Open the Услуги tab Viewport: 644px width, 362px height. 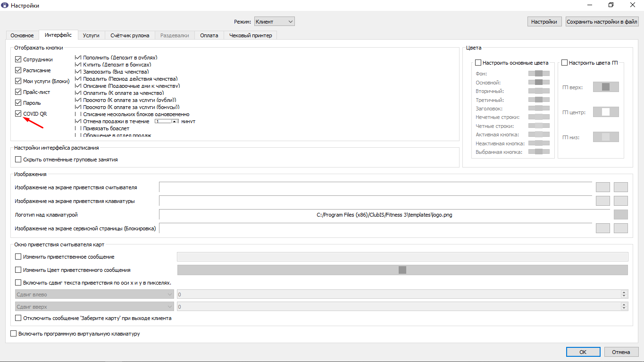(91, 35)
